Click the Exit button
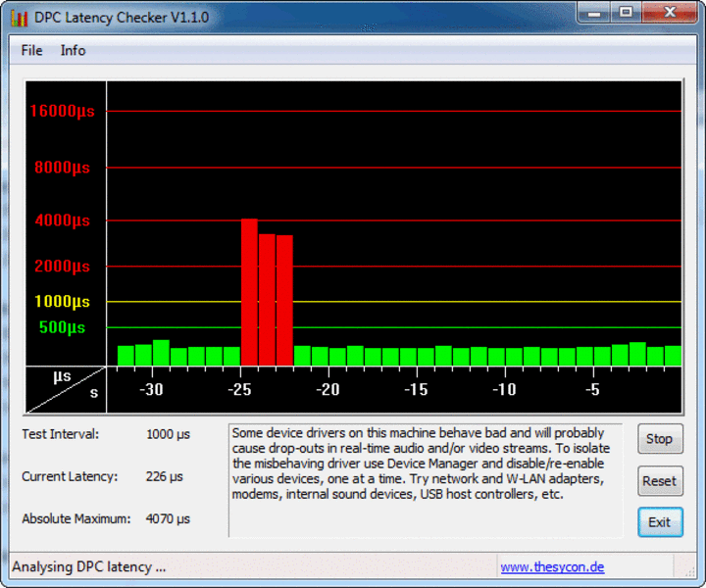Image resolution: width=706 pixels, height=588 pixels. coord(660,522)
